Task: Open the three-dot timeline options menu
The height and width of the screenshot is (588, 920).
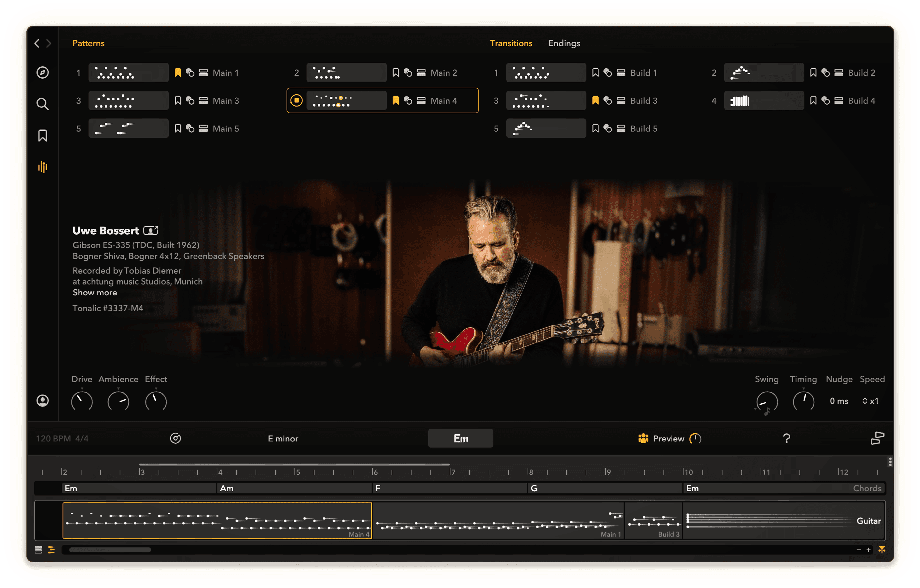Action: click(890, 462)
